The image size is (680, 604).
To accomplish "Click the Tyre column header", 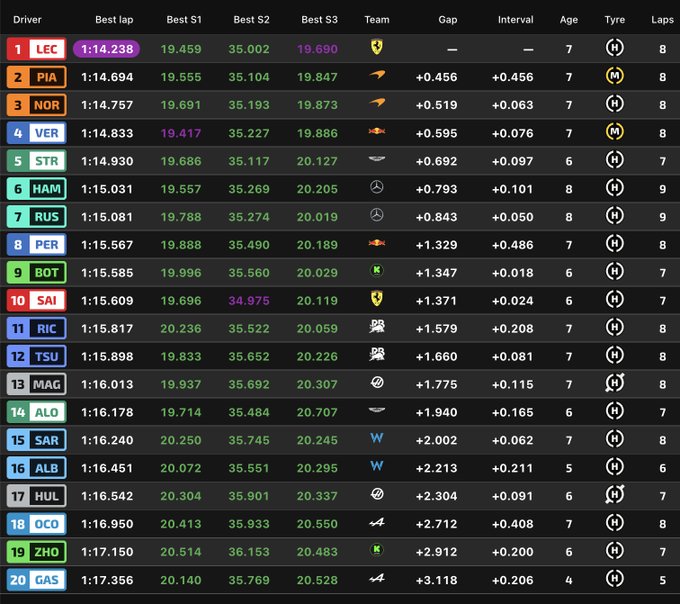I will 615,20.
